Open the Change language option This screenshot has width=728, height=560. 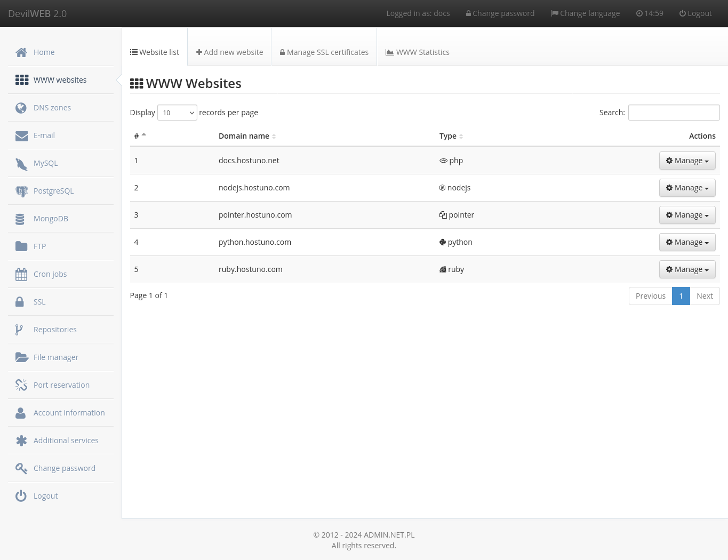585,13
